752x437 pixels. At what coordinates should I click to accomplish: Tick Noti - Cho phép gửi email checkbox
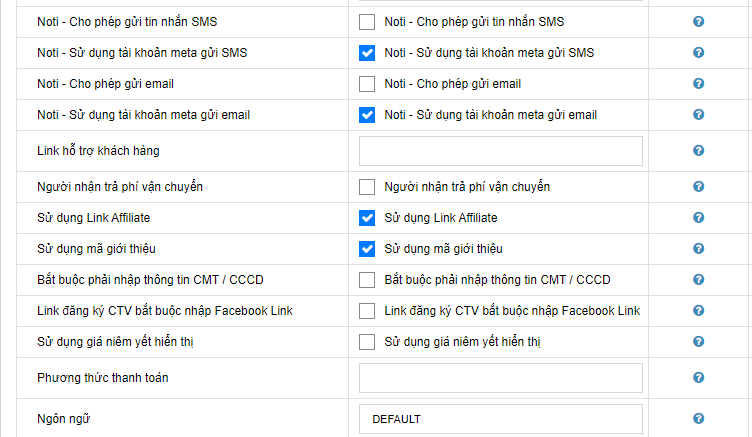click(x=367, y=84)
